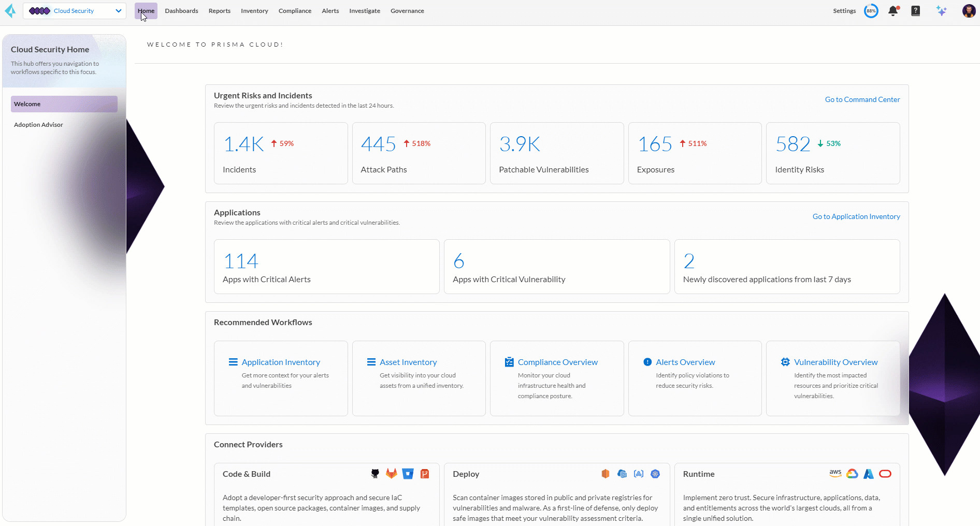The width and height of the screenshot is (980, 526).
Task: Open the Compliance tab
Action: click(x=295, y=11)
